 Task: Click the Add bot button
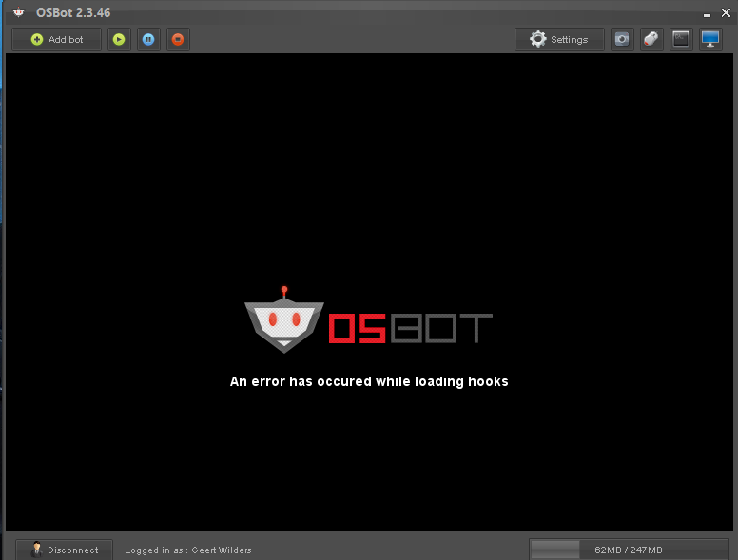click(x=56, y=40)
